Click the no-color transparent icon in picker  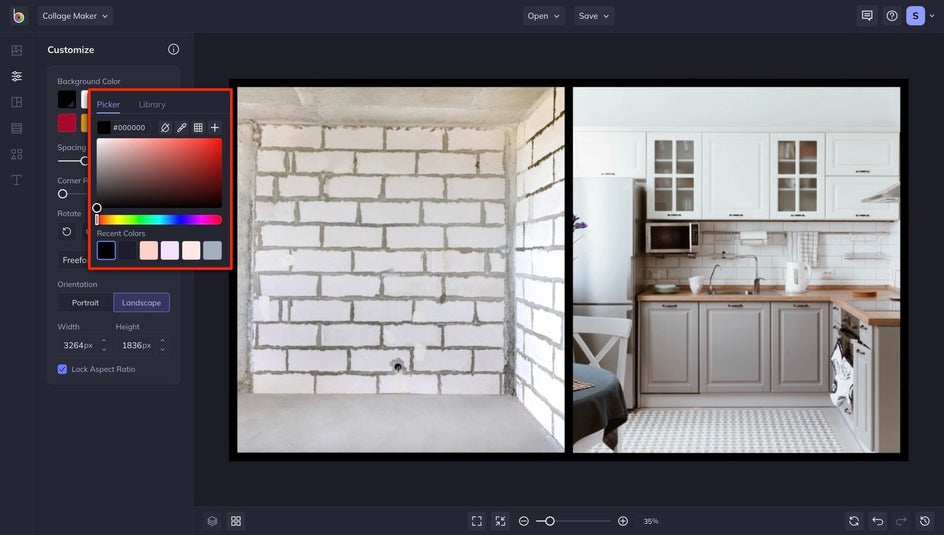coord(165,128)
